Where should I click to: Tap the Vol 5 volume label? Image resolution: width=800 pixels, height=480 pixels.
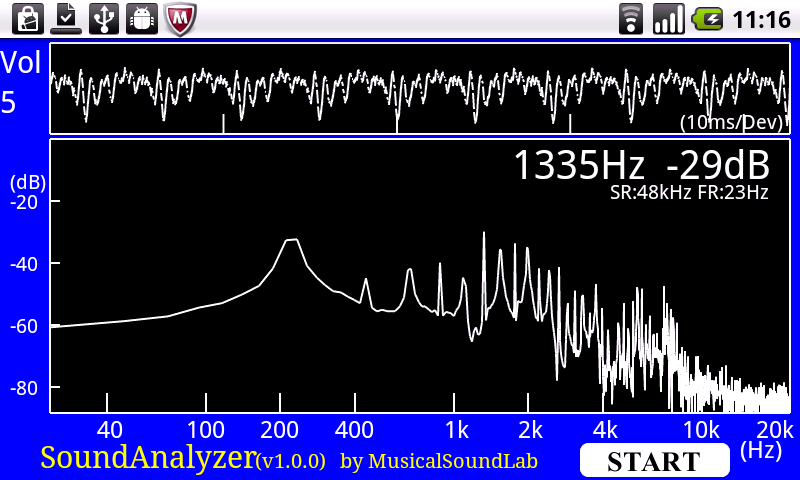coord(20,82)
